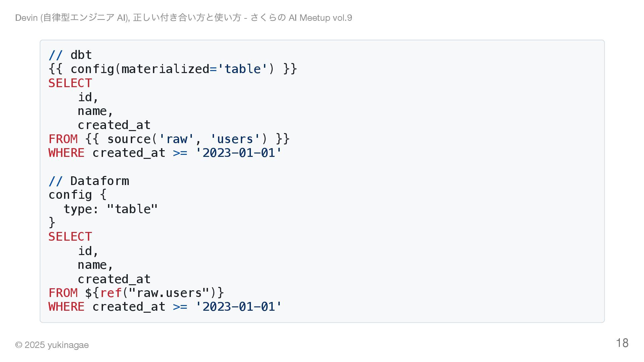
Task: Click the '© 2025 yukinagae' footer
Action: [x=52, y=345]
